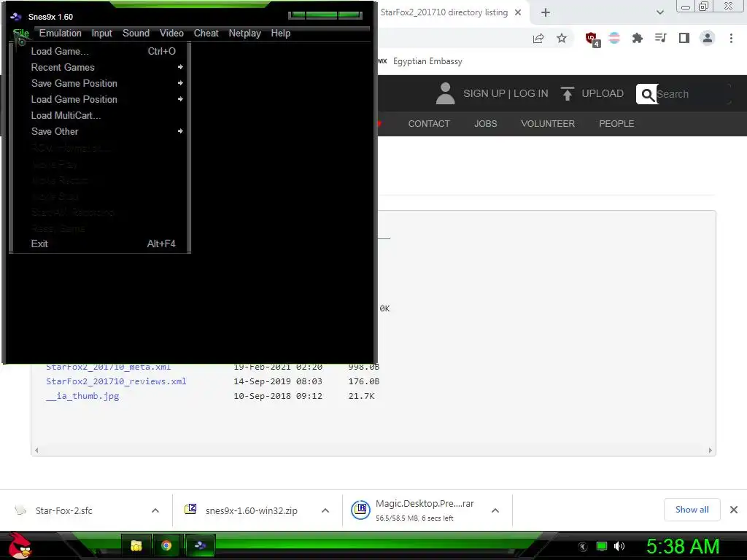Click the Magic.Desktop.Pre....rar download item
Viewport: 747px width, 560px height.
(x=413, y=510)
